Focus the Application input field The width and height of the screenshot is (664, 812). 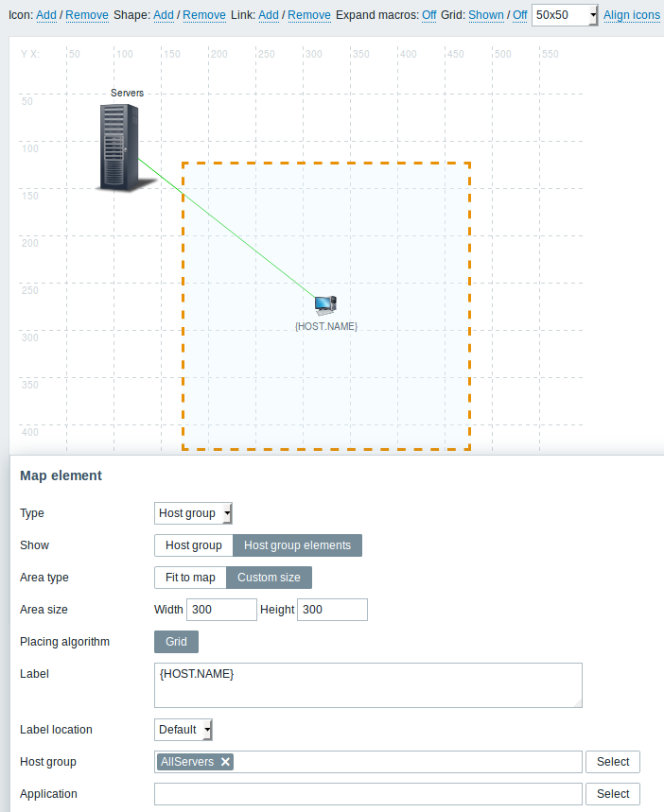[368, 794]
